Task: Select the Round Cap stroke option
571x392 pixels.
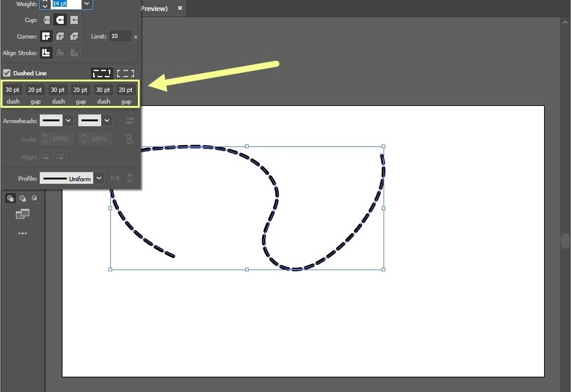Action: pos(61,20)
